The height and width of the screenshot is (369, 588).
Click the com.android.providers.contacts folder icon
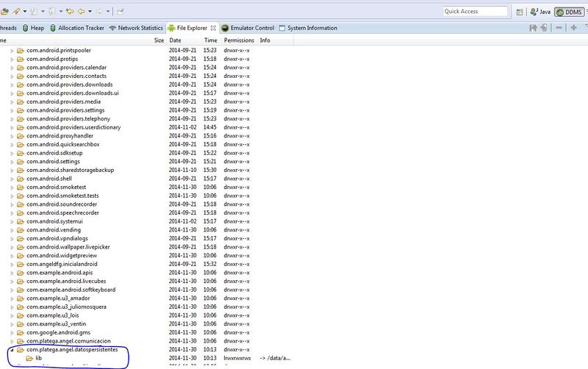[21, 76]
